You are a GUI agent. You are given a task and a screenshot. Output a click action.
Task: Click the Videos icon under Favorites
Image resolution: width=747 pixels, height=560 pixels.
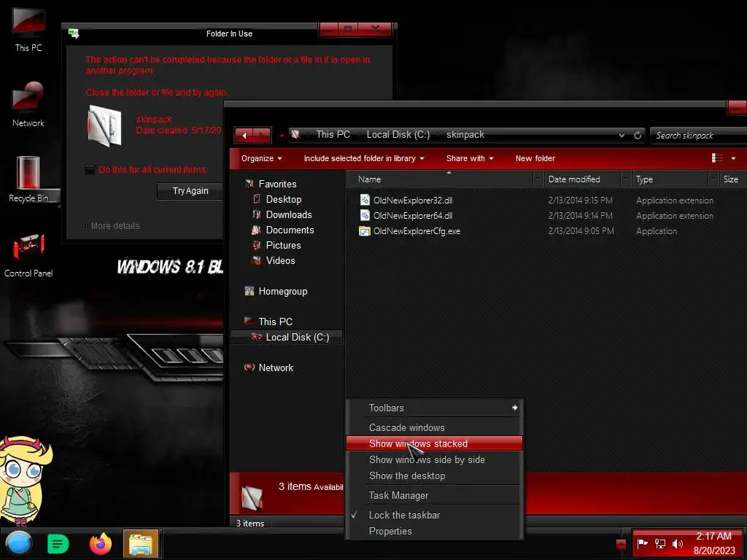pos(257,260)
